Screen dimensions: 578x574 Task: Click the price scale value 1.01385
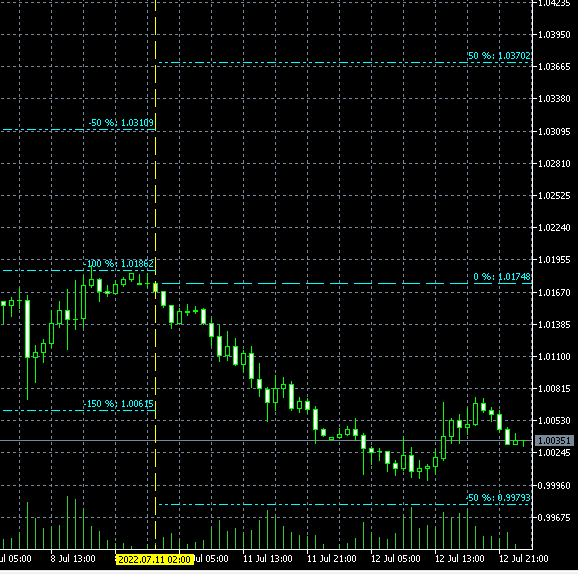[554, 325]
